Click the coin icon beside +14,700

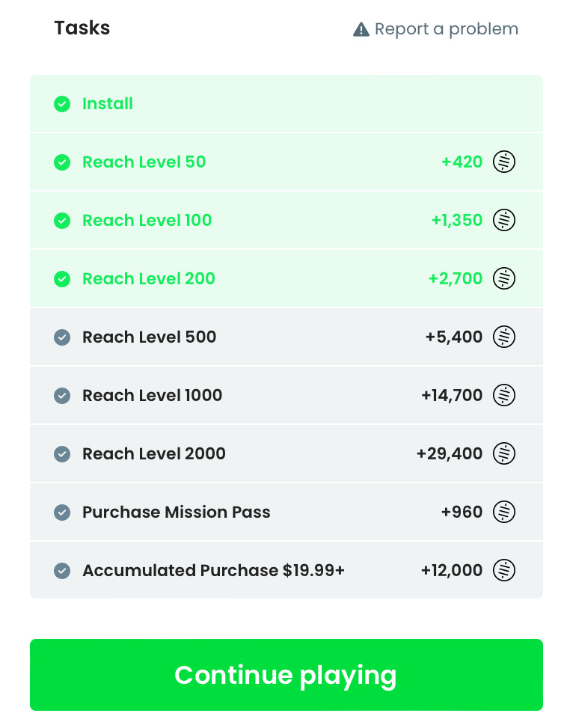504,395
